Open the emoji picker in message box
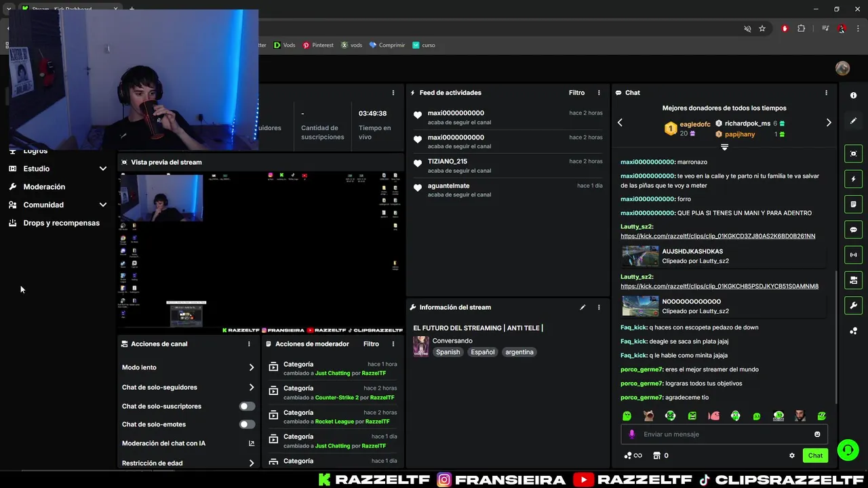This screenshot has height=488, width=868. tap(817, 434)
